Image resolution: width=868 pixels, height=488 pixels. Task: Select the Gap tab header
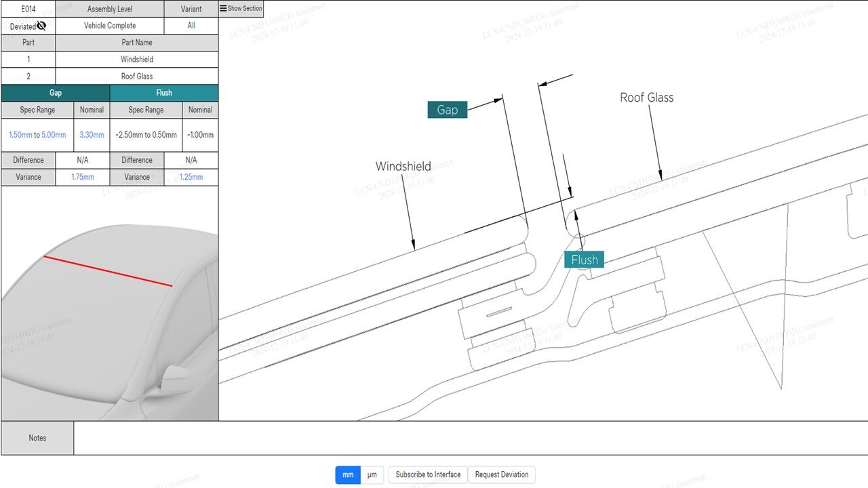pos(56,93)
